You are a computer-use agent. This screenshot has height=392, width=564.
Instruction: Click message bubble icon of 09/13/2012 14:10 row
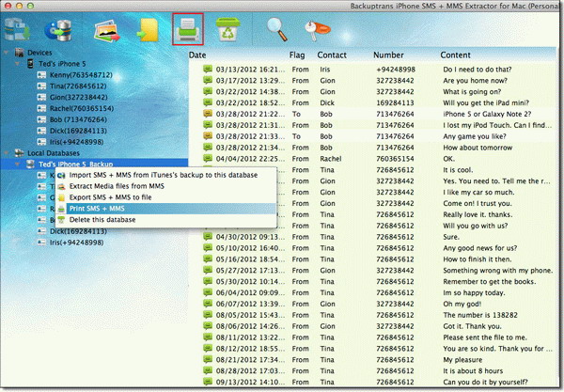pos(208,382)
